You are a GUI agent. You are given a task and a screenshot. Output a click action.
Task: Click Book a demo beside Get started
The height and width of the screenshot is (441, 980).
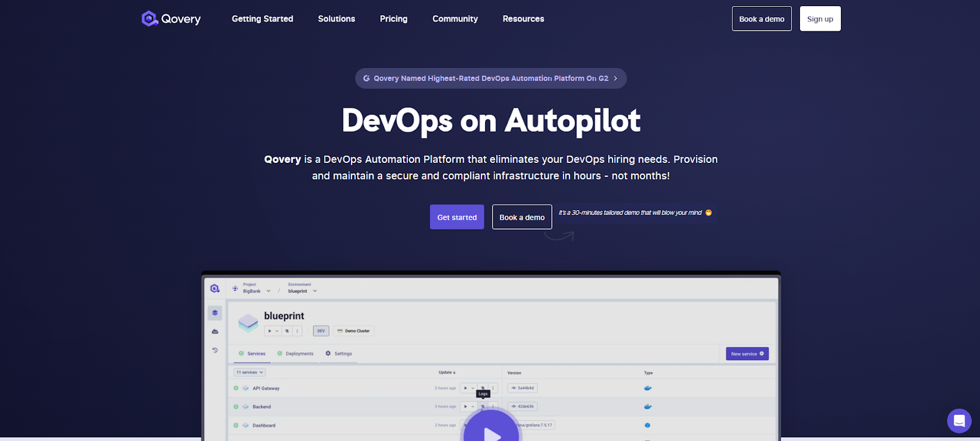[x=522, y=217]
